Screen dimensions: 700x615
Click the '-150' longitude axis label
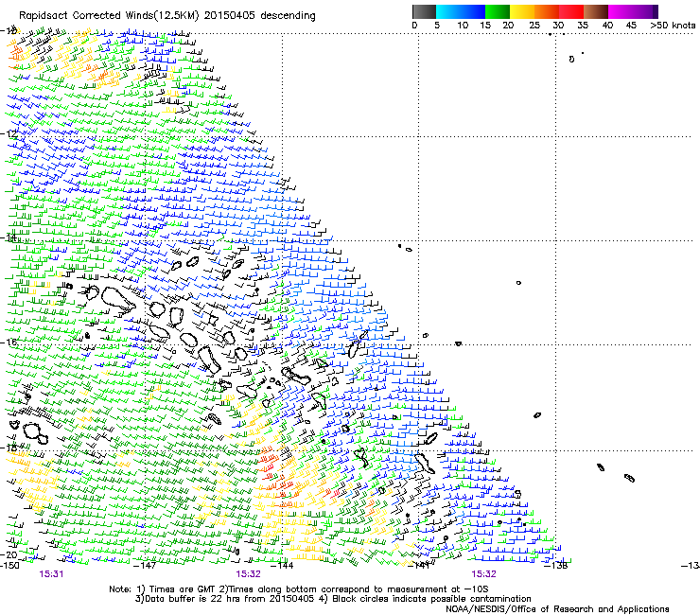coord(9,566)
